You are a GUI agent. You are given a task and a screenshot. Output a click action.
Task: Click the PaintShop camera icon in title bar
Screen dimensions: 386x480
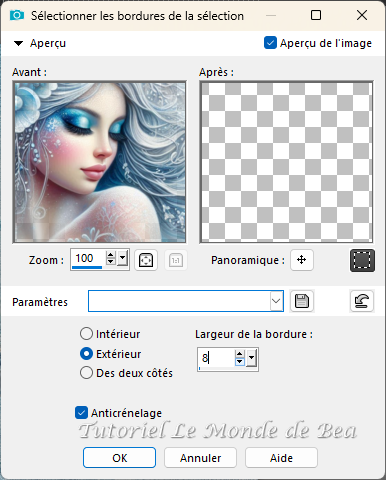pos(17,15)
